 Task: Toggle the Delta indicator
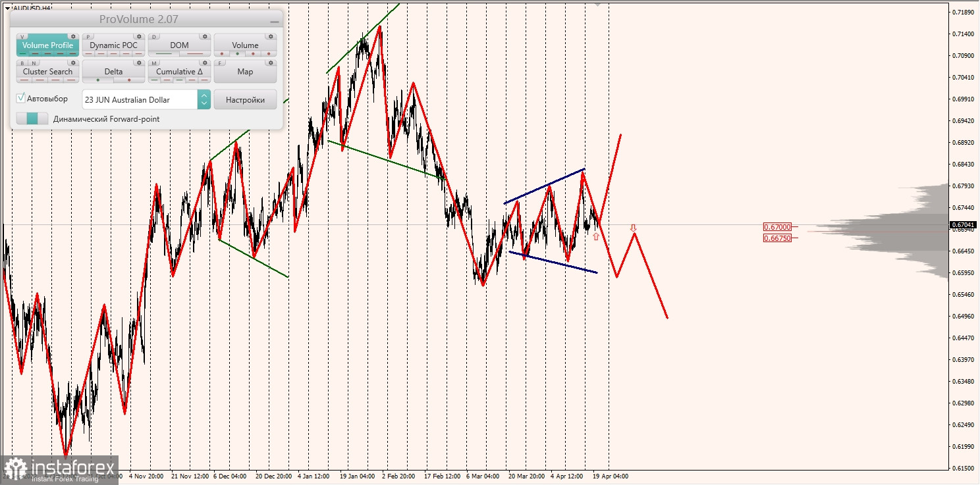(x=113, y=71)
